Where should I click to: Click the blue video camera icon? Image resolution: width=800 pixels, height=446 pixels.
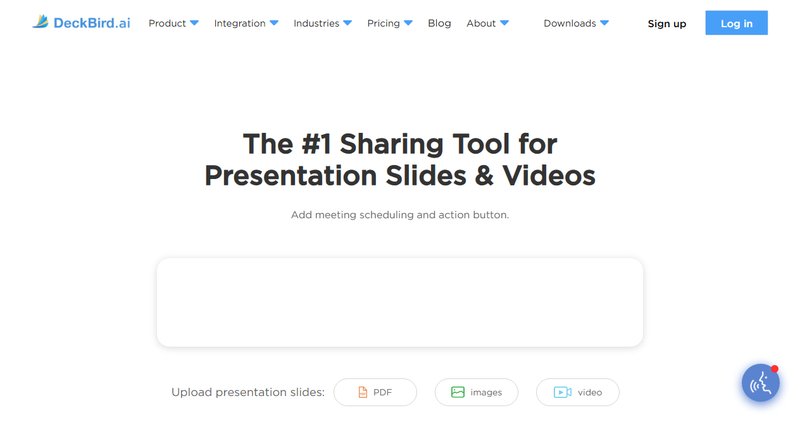(562, 392)
